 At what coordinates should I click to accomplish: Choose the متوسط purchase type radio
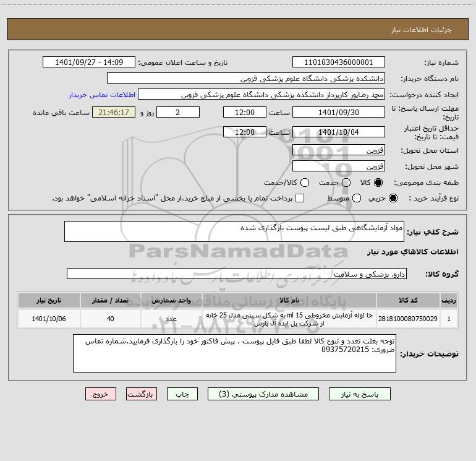click(357, 198)
